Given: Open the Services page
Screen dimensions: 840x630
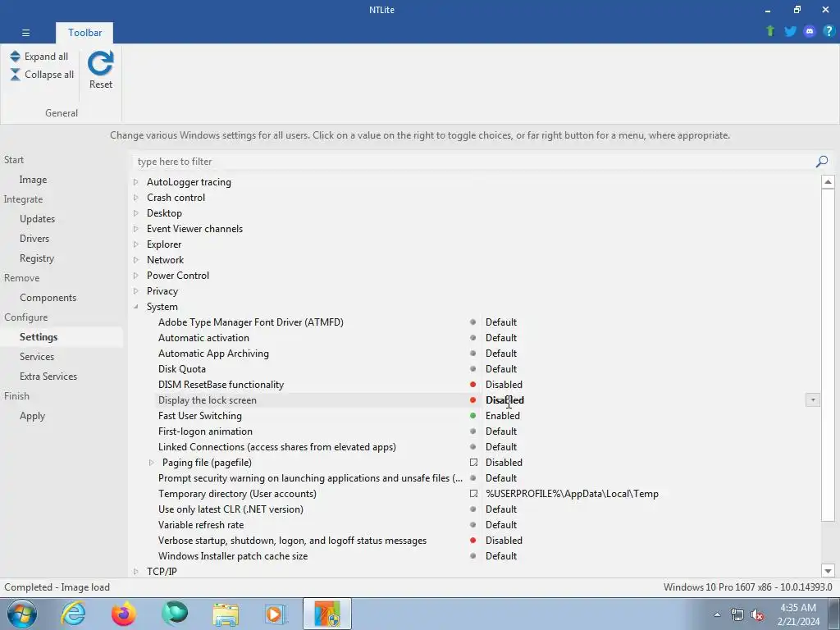Looking at the screenshot, I should [x=36, y=356].
